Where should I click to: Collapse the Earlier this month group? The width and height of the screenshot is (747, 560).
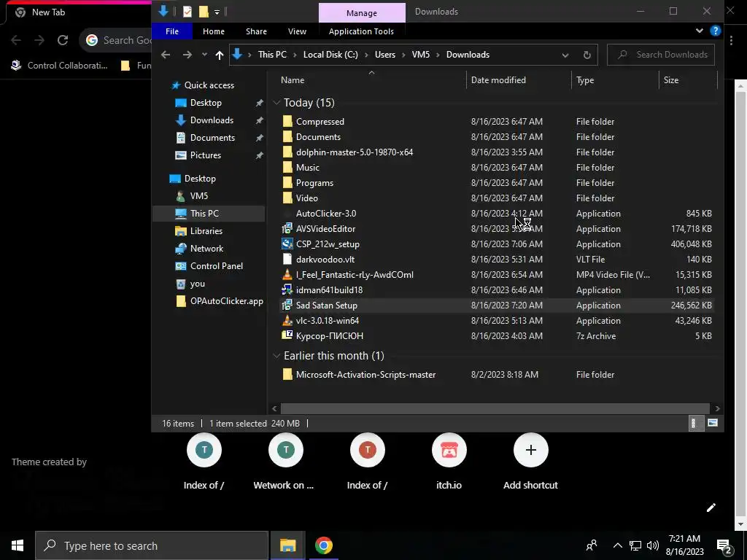pyautogui.click(x=276, y=356)
